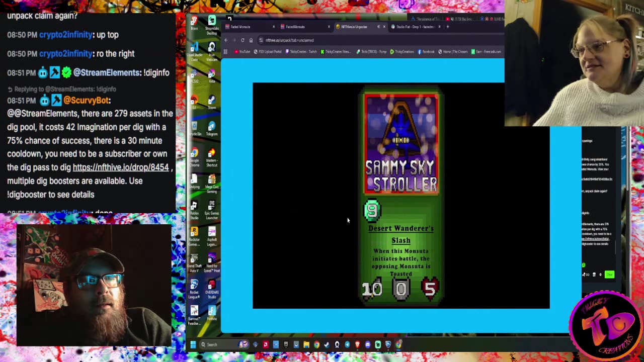644x362 pixels.
Task: Open the Grand Theft Auto V icon
Action: click(x=194, y=263)
